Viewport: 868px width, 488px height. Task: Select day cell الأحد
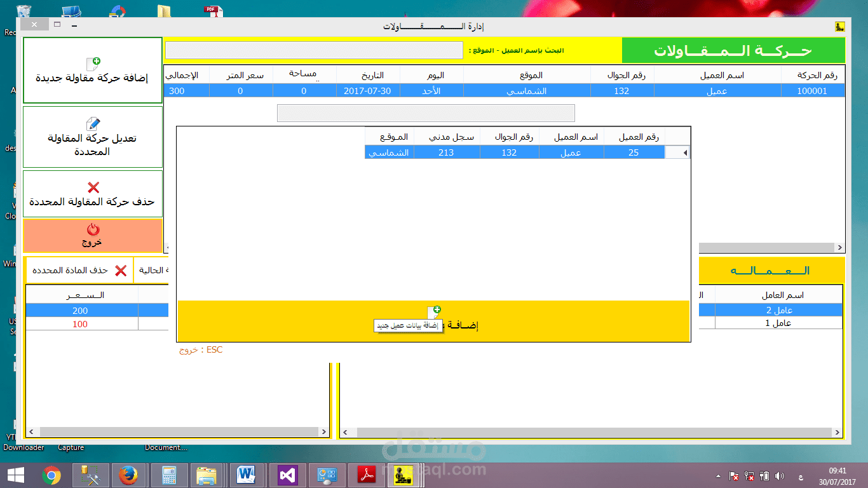[x=432, y=91]
